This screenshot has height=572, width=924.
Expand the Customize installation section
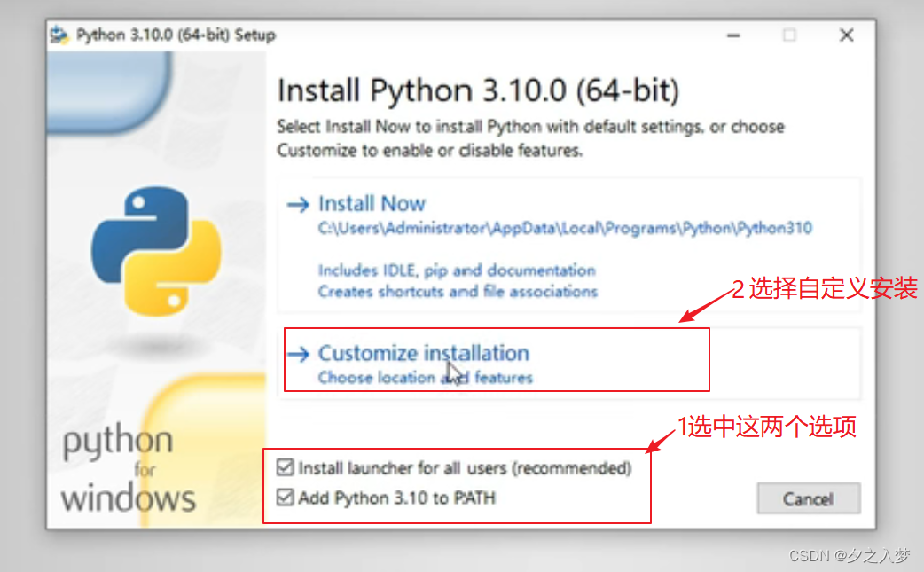[425, 353]
